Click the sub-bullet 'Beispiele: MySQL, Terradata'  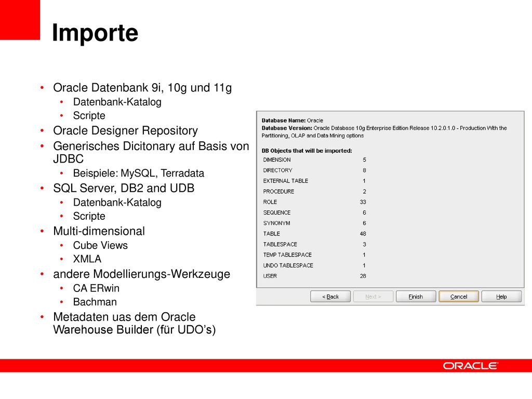tap(138, 173)
